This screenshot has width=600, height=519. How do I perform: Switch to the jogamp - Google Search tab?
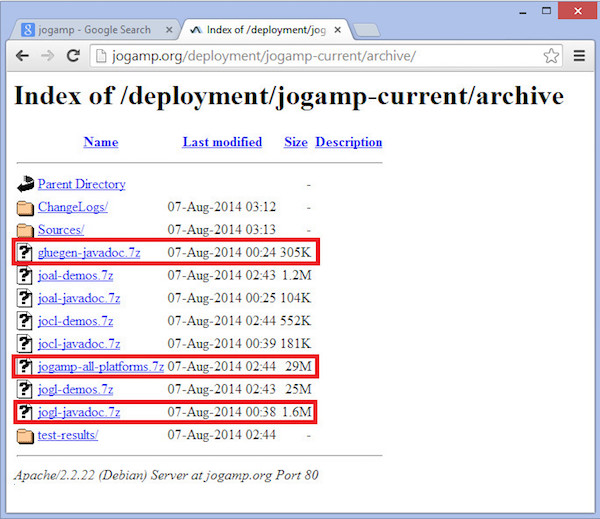click(x=94, y=30)
